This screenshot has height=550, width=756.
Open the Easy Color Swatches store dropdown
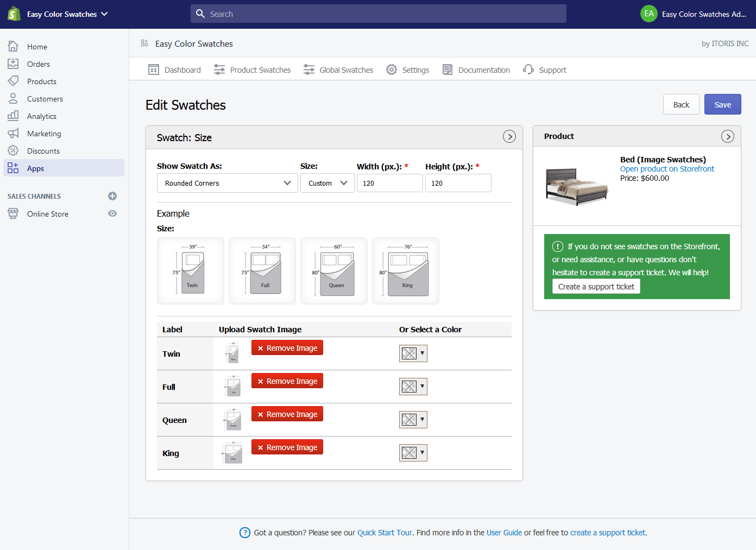tap(68, 14)
